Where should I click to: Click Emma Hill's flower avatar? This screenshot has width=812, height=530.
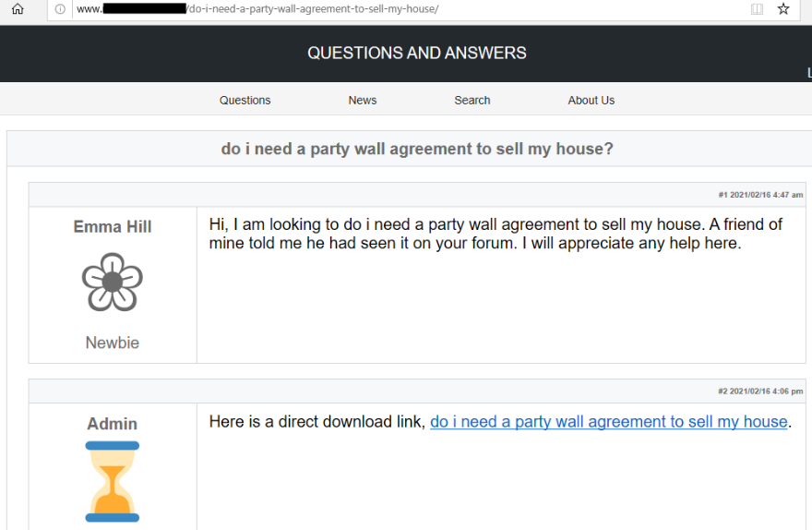tap(113, 282)
